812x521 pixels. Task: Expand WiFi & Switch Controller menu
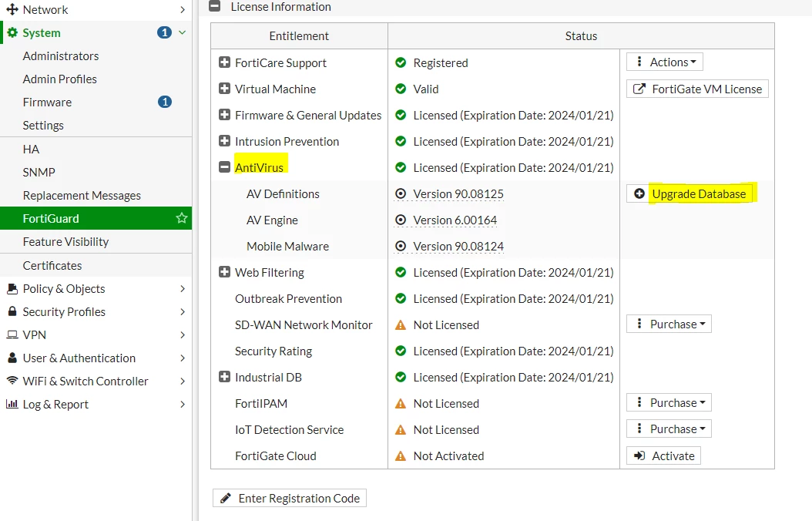(x=96, y=382)
